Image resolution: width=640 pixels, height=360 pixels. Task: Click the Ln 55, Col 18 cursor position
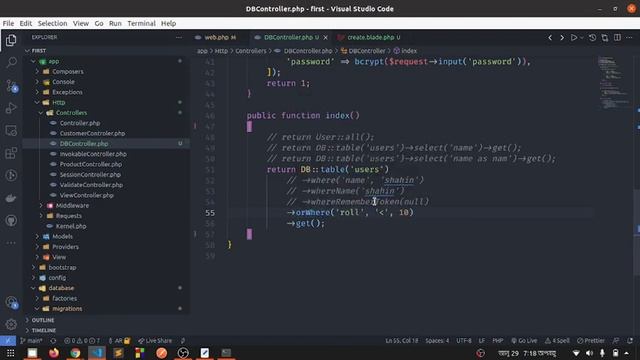pos(402,340)
